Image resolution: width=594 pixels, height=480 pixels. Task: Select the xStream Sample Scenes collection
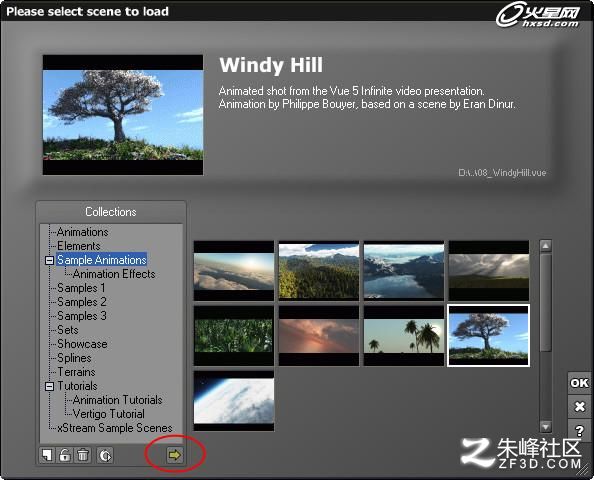pyautogui.click(x=115, y=428)
